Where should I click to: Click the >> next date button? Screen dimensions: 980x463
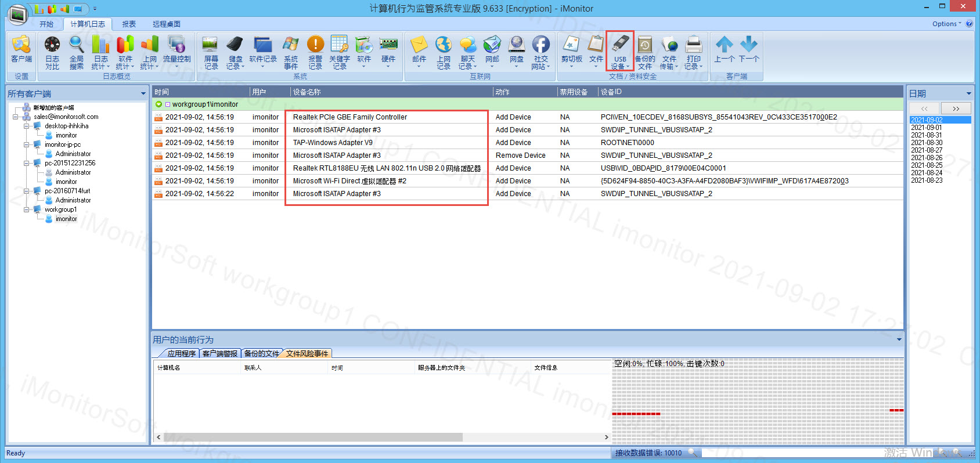coord(956,108)
